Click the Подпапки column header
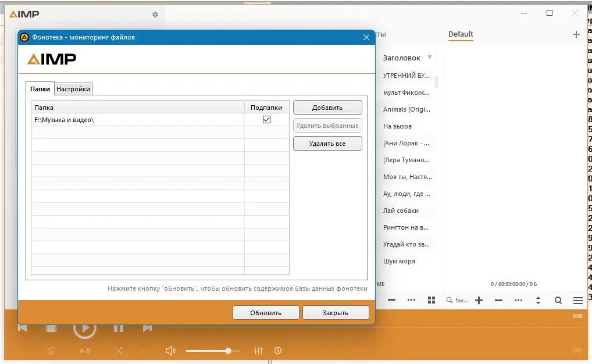 pos(266,107)
